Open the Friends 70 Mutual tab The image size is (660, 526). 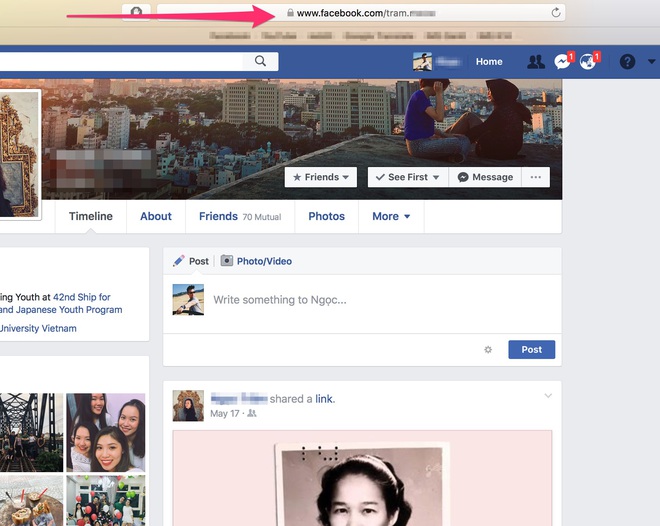click(x=240, y=216)
